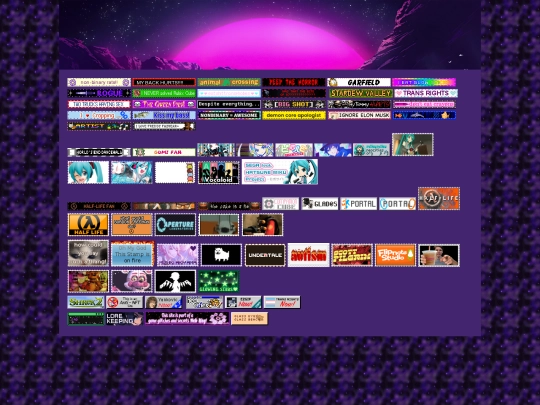This screenshot has width=540, height=405.
Task: Click the winking Miku stamp
Action: tap(88, 173)
